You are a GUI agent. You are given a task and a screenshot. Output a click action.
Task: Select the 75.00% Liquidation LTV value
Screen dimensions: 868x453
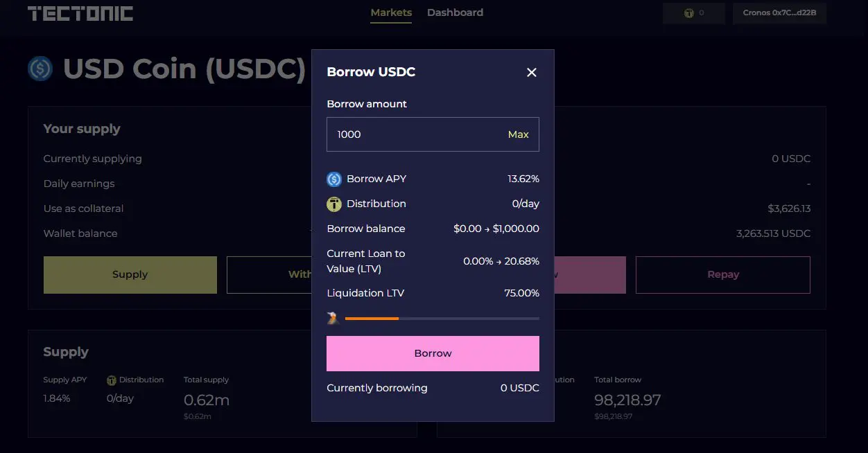[x=521, y=293]
